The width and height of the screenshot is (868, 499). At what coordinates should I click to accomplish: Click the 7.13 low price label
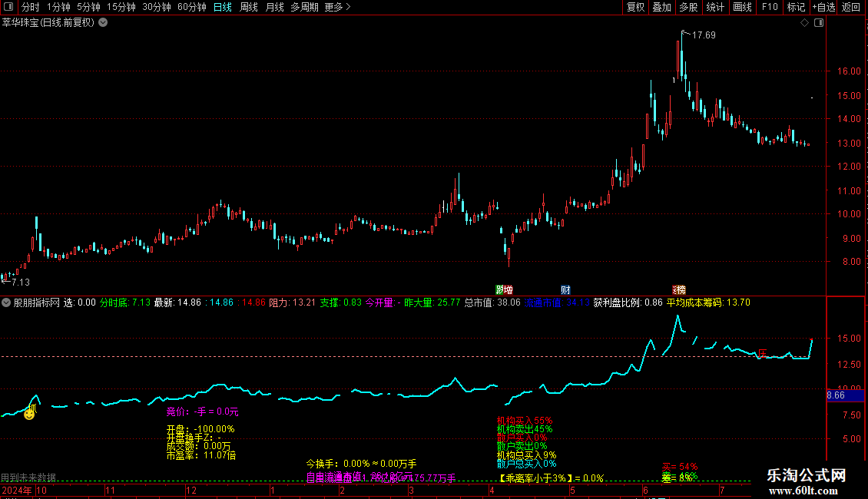pos(21,283)
